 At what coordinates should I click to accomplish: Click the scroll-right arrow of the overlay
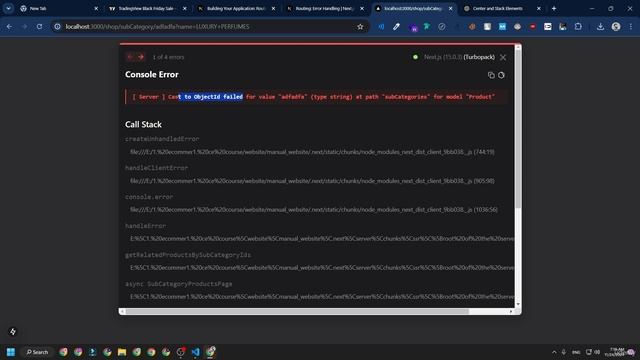coord(511,311)
